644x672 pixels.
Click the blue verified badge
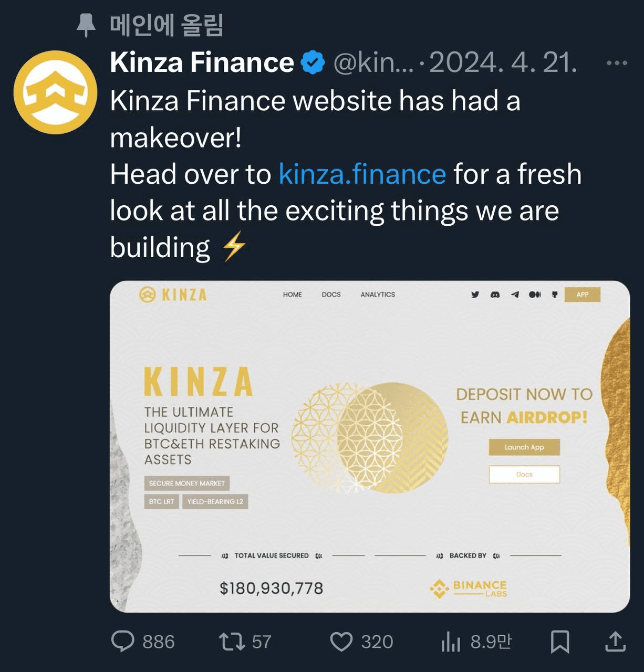pyautogui.click(x=313, y=62)
